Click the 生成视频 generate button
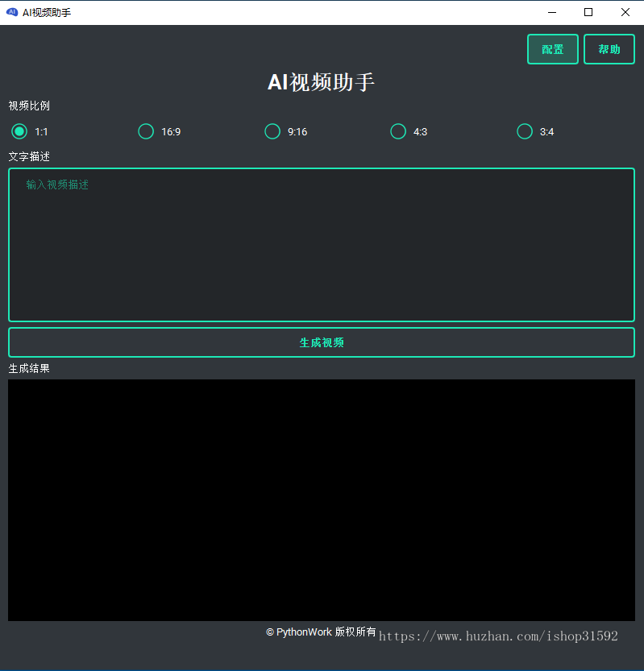The height and width of the screenshot is (671, 644). pyautogui.click(x=321, y=342)
